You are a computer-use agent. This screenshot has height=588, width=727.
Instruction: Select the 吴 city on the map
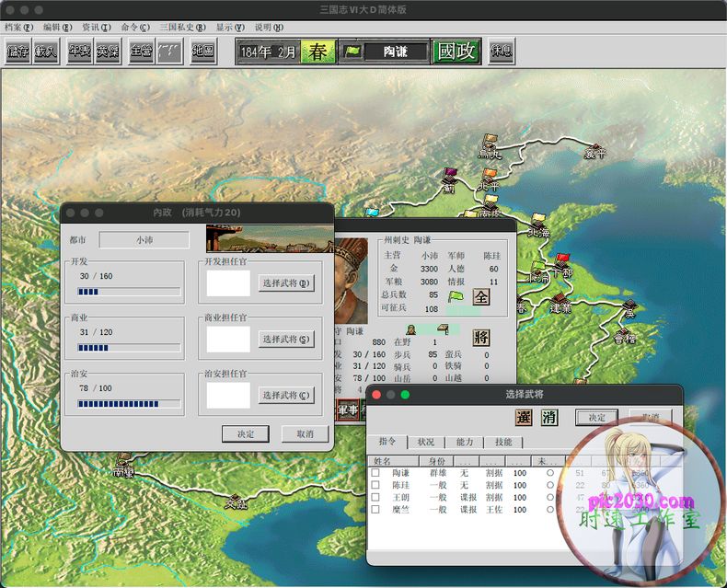coord(629,308)
